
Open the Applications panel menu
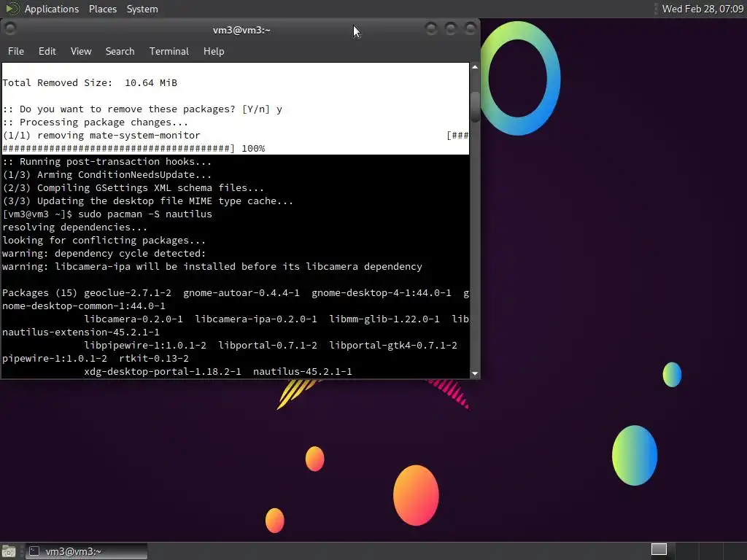(x=52, y=9)
